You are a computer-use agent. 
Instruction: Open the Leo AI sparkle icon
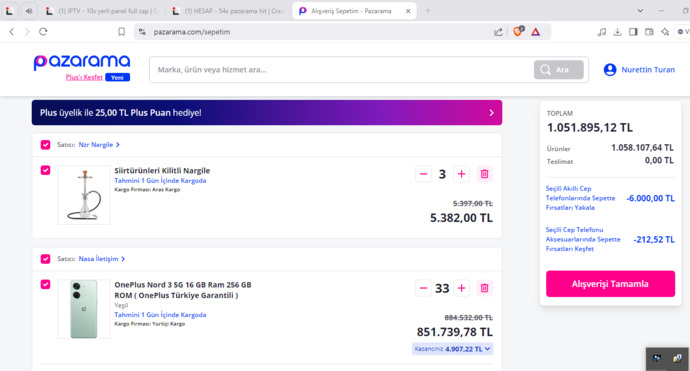[665, 32]
